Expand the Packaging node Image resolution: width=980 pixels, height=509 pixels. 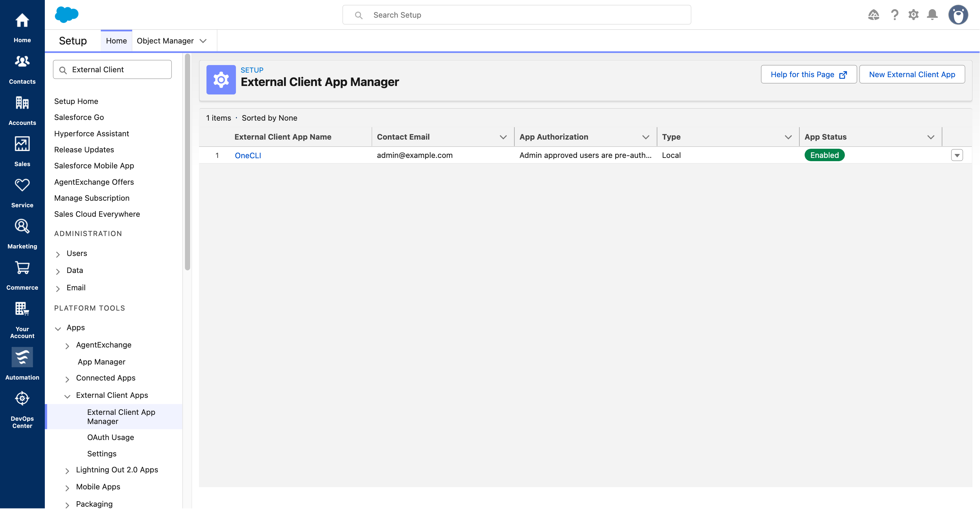(67, 504)
